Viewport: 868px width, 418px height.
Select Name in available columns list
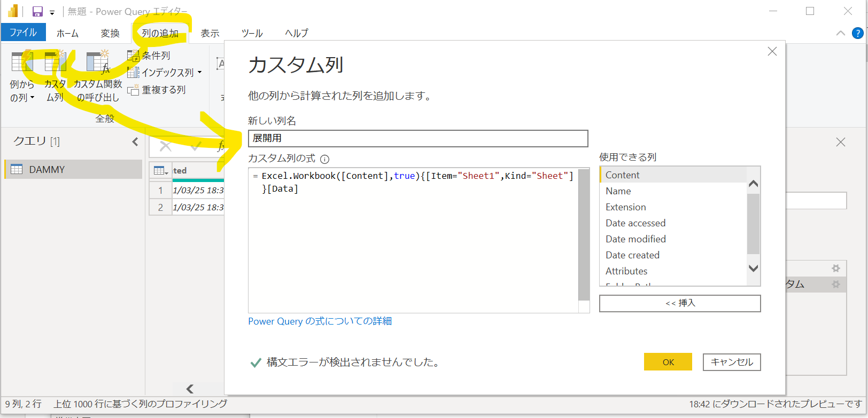[672, 191]
